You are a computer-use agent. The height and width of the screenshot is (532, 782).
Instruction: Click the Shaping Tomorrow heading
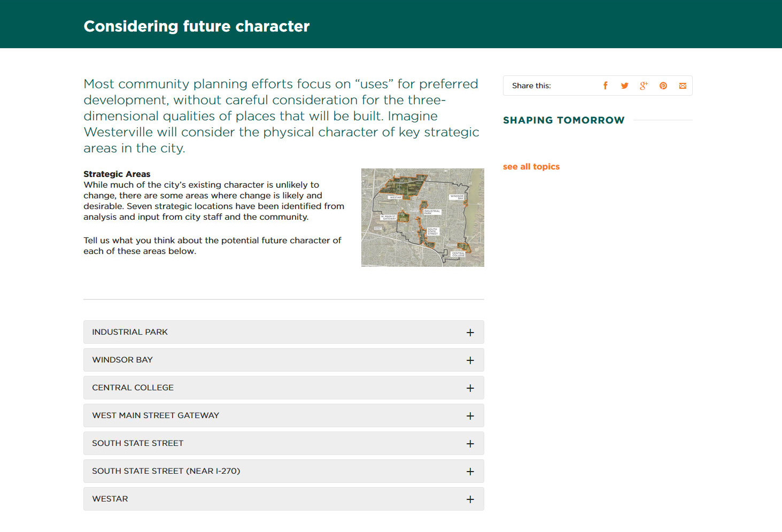[x=563, y=120]
